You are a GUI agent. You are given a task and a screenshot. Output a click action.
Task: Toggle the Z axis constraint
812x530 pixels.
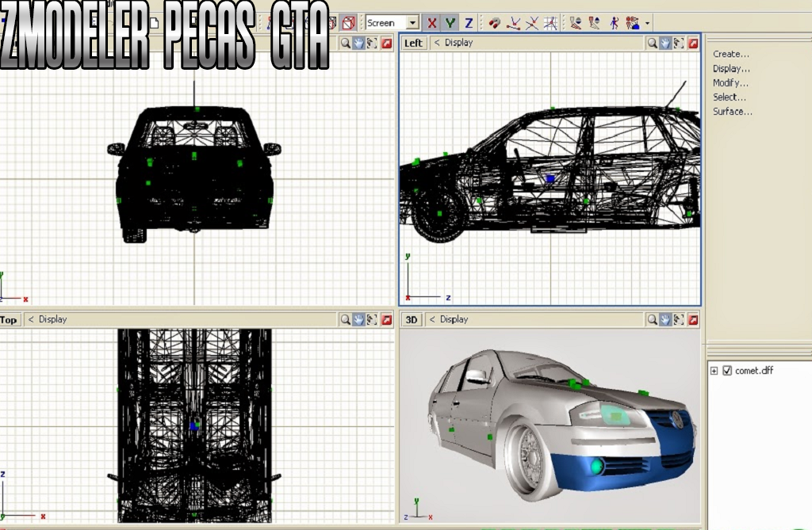[468, 23]
